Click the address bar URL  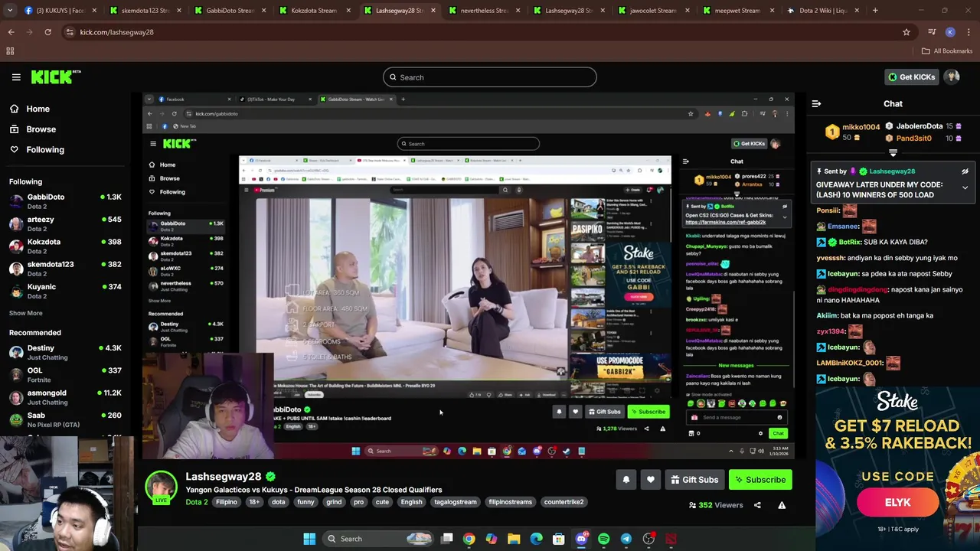[x=116, y=32]
